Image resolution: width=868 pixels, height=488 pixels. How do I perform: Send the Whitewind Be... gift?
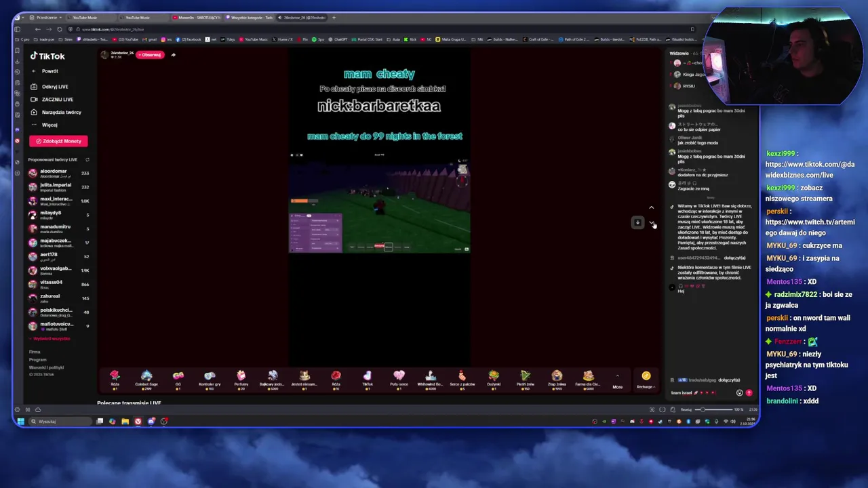tap(431, 379)
